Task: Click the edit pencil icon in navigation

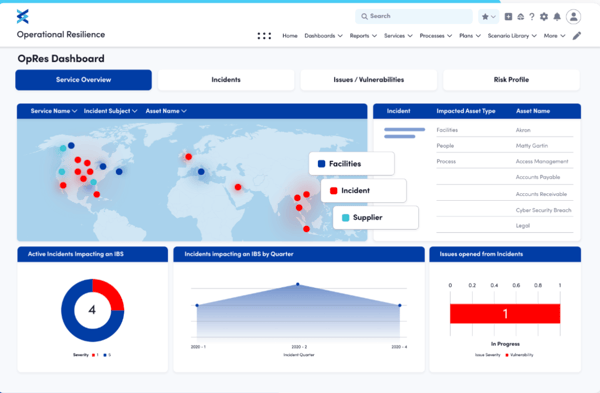Action: point(577,36)
